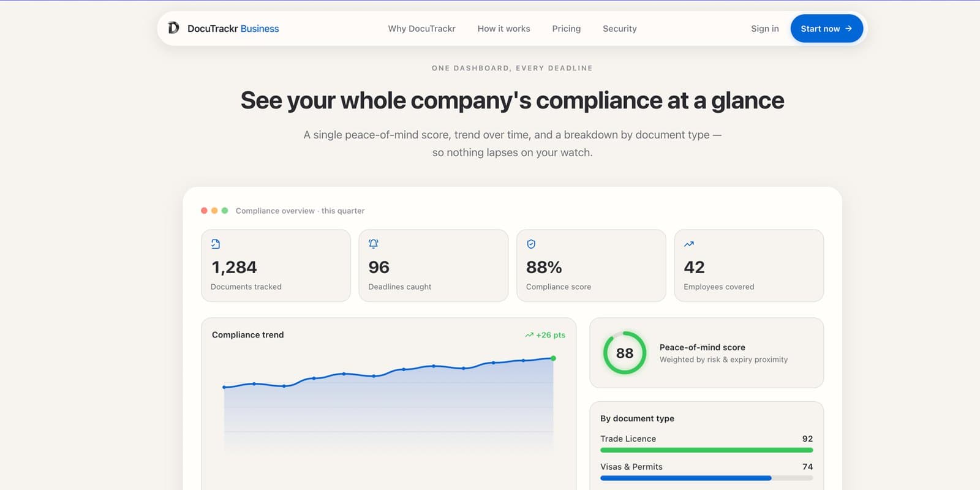Click the Deadlines caught label

pos(399,287)
